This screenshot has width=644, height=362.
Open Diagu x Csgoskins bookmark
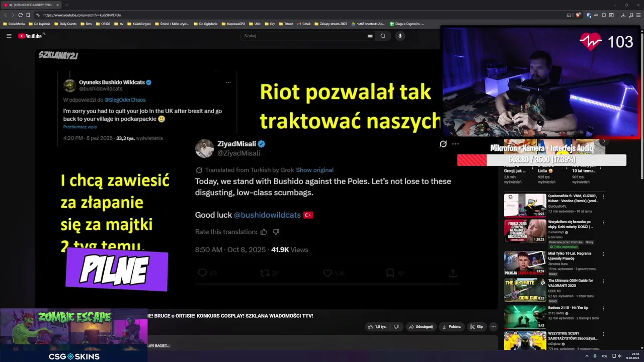407,24
